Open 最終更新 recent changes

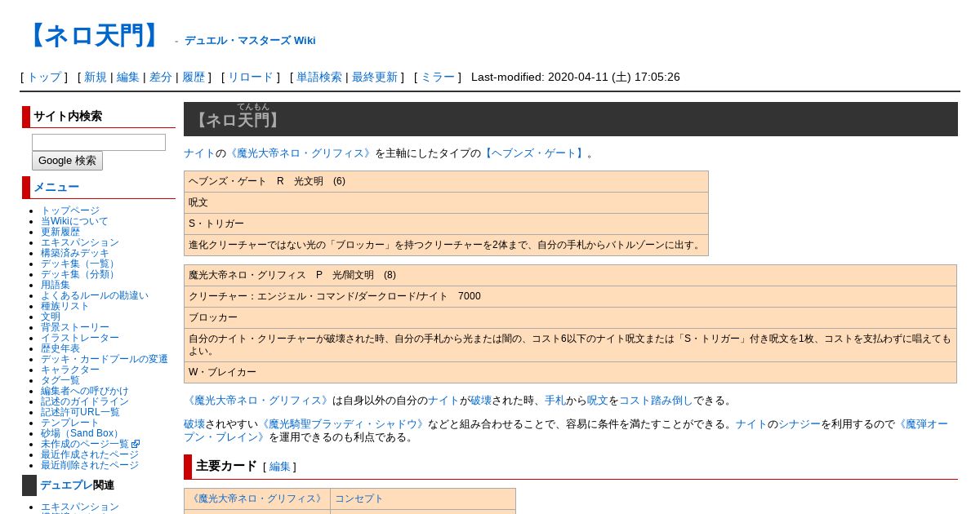click(x=375, y=77)
